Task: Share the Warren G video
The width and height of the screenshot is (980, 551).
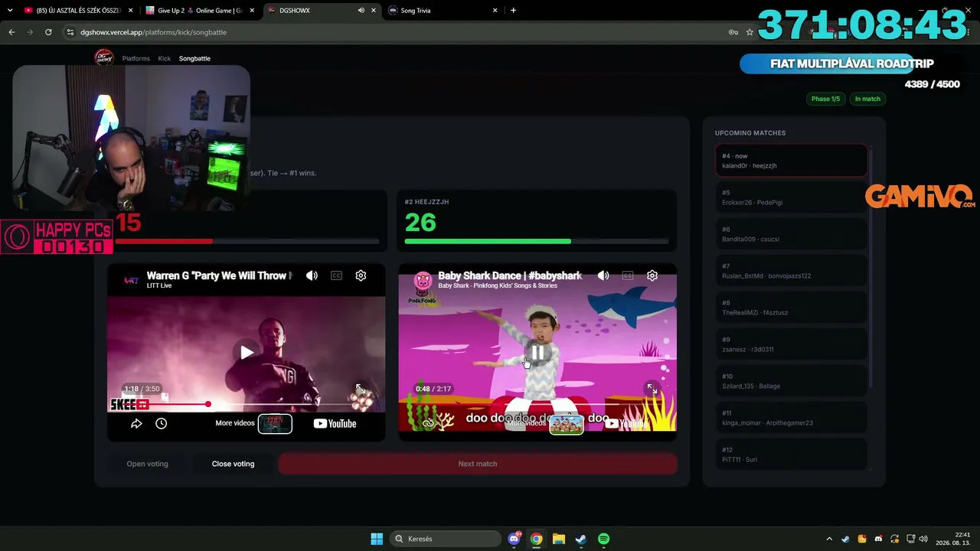Action: tap(136, 423)
